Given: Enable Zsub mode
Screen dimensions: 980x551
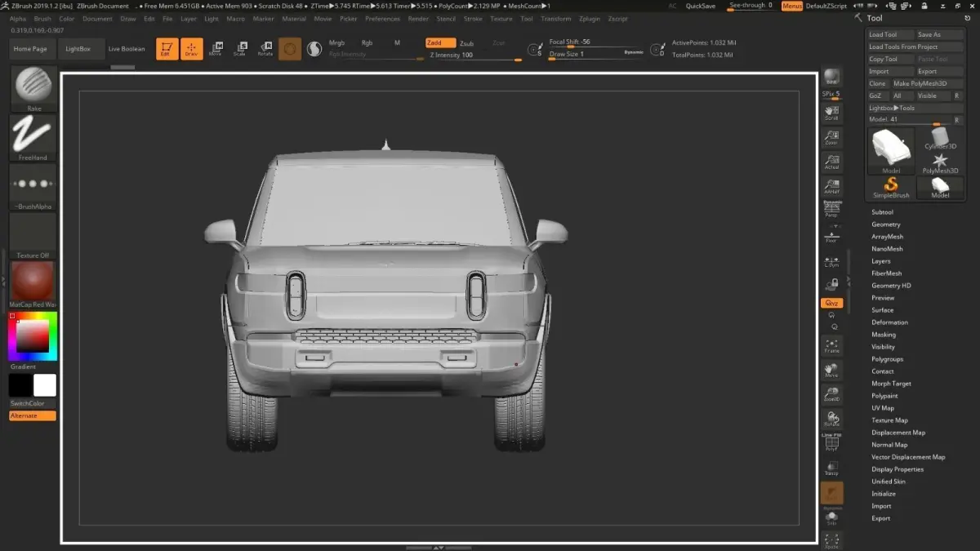Looking at the screenshot, I should [466, 43].
